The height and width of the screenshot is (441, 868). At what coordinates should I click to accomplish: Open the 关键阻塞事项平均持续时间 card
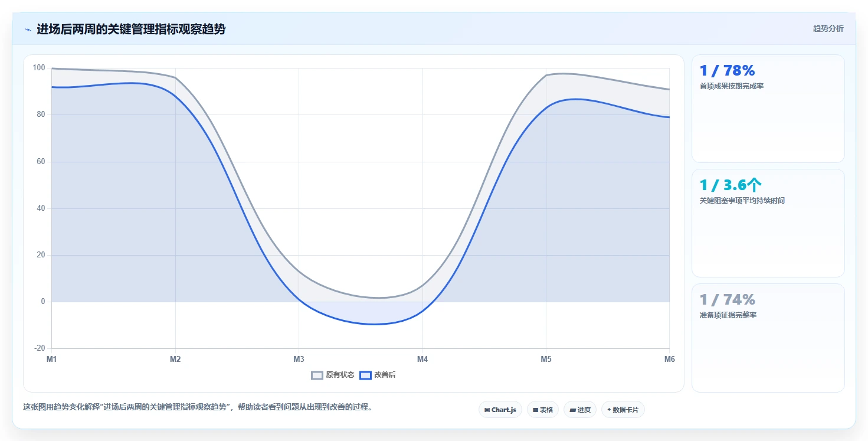coord(768,223)
